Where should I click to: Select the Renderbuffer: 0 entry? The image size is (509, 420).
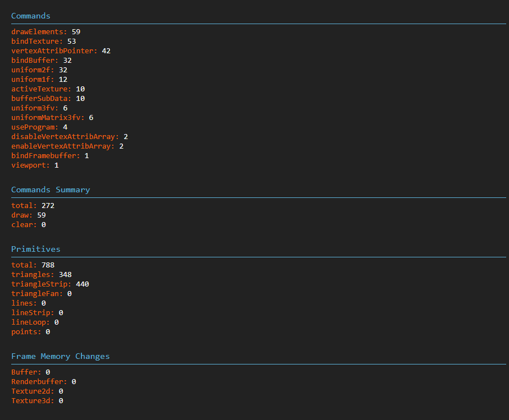[x=44, y=382]
